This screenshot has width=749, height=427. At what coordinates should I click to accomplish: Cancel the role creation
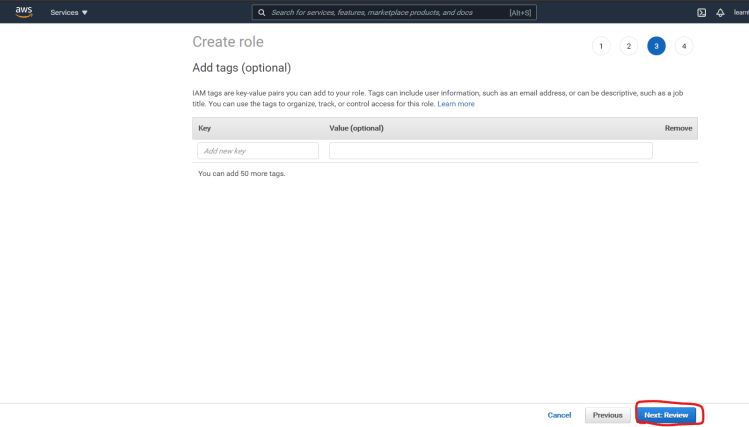[x=559, y=415]
